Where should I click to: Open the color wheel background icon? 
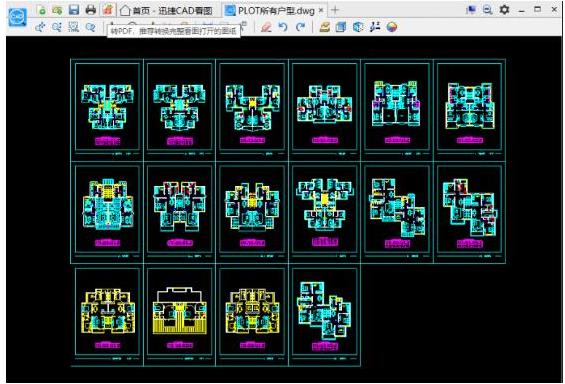click(x=392, y=27)
